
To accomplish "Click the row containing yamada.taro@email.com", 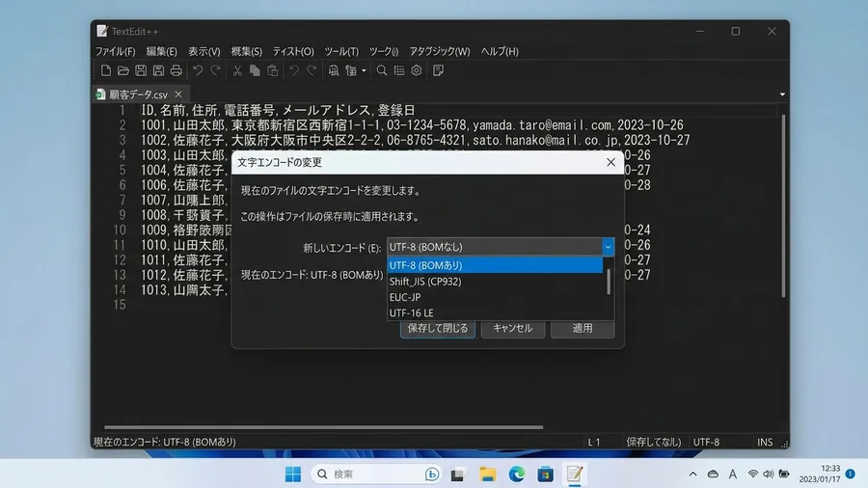I will click(412, 125).
